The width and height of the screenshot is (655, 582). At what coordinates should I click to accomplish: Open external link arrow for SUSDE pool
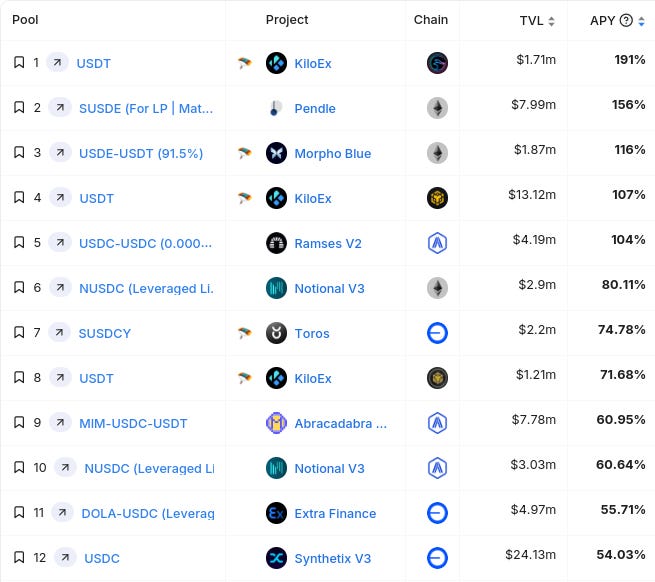click(x=60, y=107)
